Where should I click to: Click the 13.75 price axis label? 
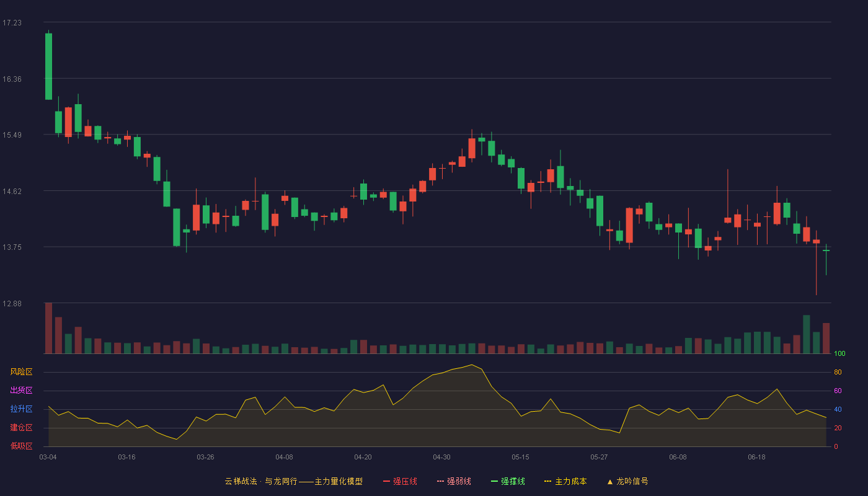pyautogui.click(x=12, y=247)
